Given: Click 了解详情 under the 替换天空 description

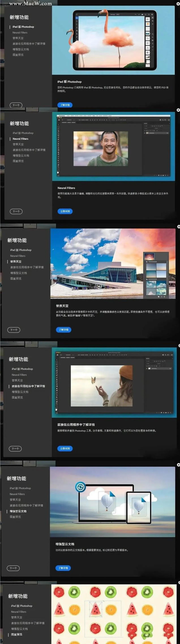Looking at the screenshot, I should [64, 330].
